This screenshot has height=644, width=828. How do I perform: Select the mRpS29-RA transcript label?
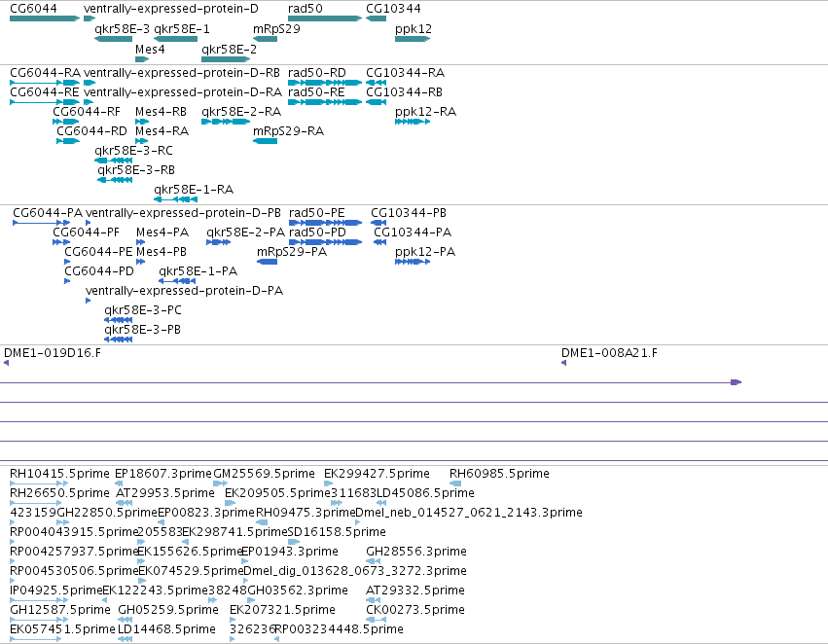pyautogui.click(x=288, y=131)
